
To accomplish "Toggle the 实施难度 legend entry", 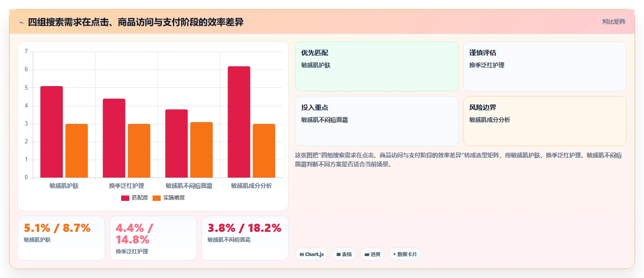I will (x=169, y=198).
